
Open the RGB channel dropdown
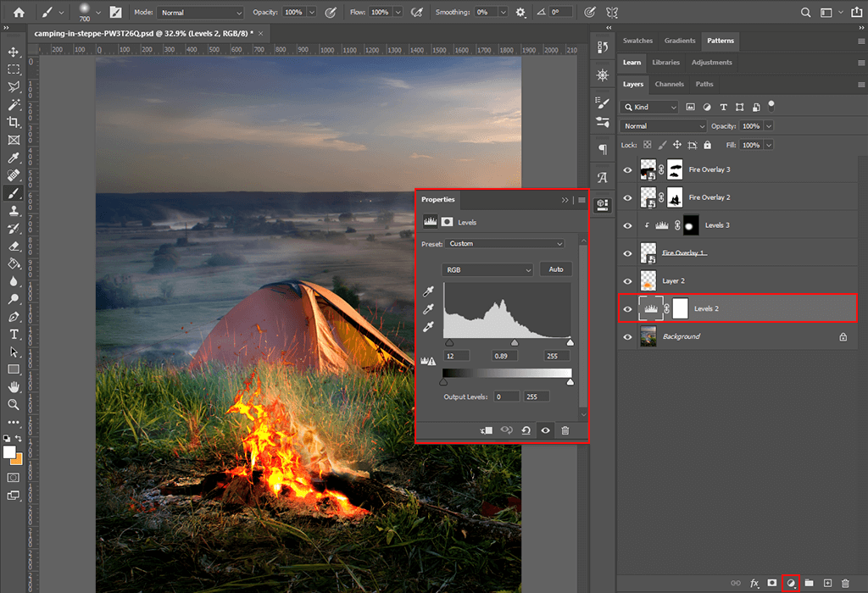tap(487, 269)
